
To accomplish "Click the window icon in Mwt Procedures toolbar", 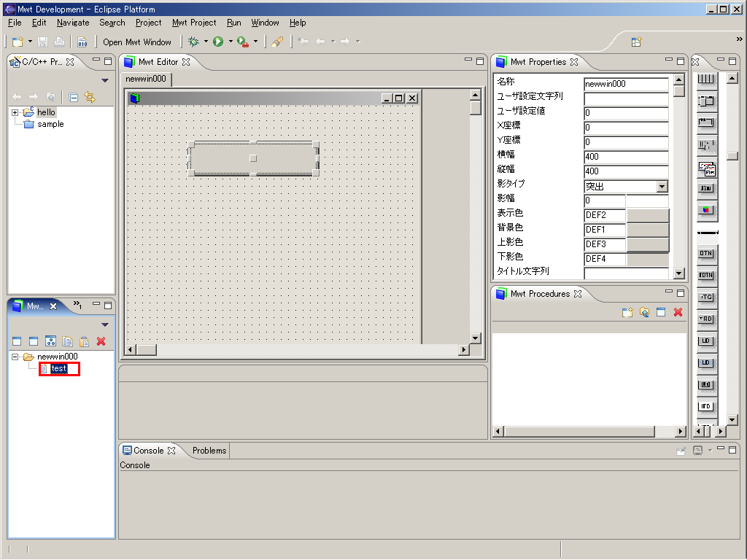I will [x=661, y=312].
